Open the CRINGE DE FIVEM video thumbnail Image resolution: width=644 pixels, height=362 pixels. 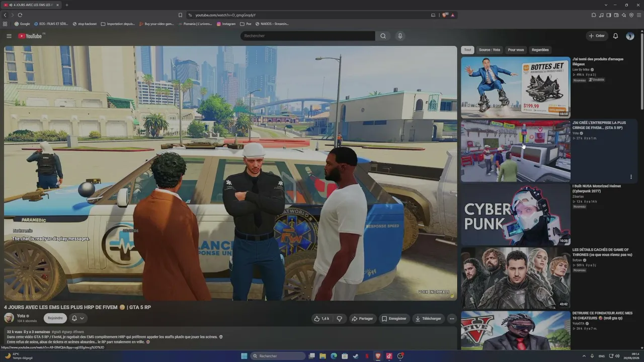(516, 151)
